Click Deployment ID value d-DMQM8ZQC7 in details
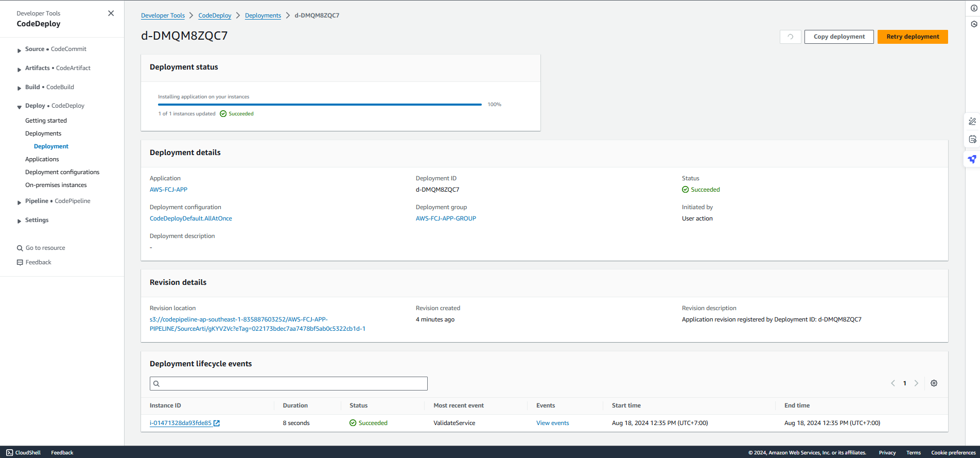980x458 pixels. (437, 190)
